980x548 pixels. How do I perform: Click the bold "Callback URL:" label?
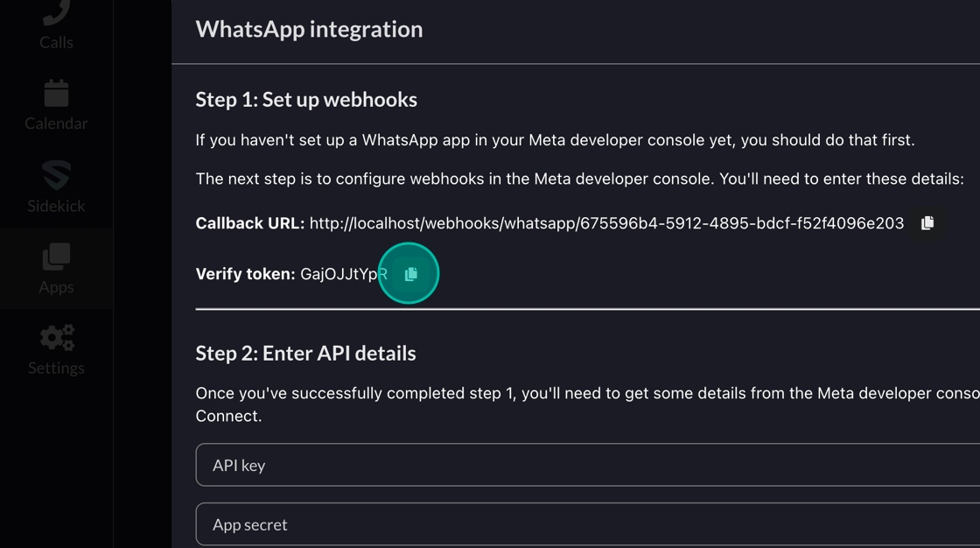249,223
